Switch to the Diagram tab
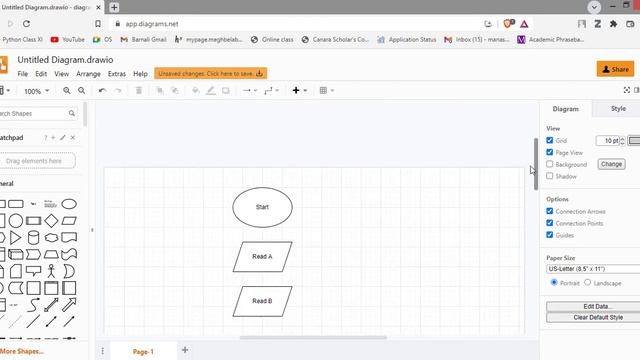This screenshot has height=360, width=640. point(565,109)
